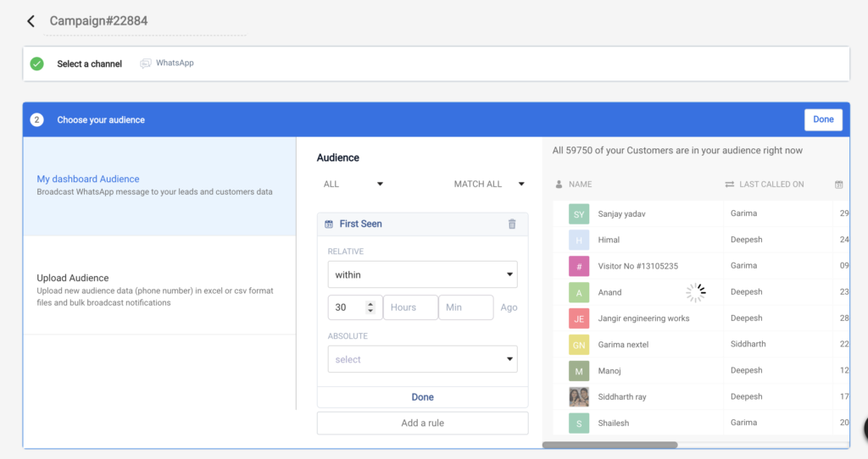The width and height of the screenshot is (868, 459).
Task: Click the calendar column header icon in the table
Action: click(x=838, y=184)
